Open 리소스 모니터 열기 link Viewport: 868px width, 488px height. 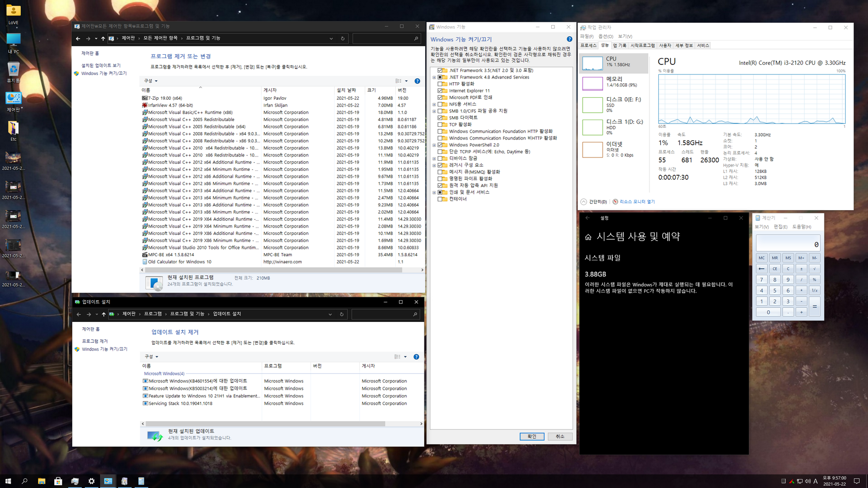pyautogui.click(x=637, y=202)
